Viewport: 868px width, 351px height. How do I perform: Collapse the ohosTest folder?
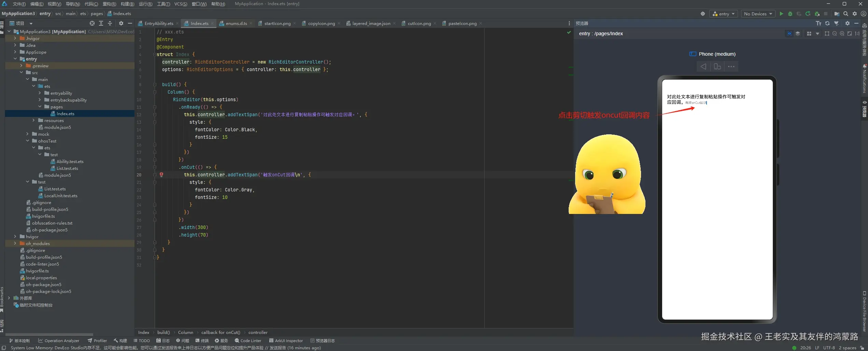coord(27,141)
